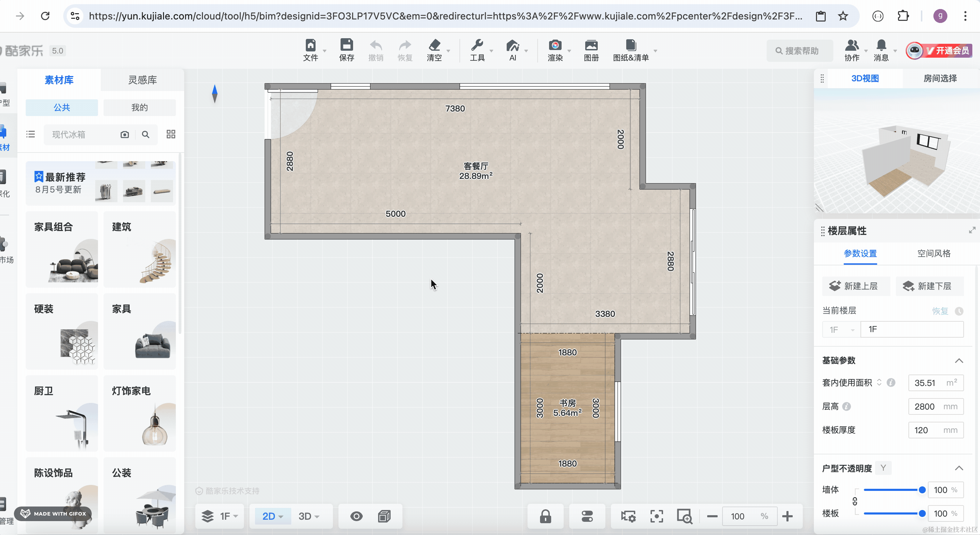This screenshot has height=535, width=980.
Task: Toggle the link chain between 墙体 and 楼板
Action: pos(855,501)
